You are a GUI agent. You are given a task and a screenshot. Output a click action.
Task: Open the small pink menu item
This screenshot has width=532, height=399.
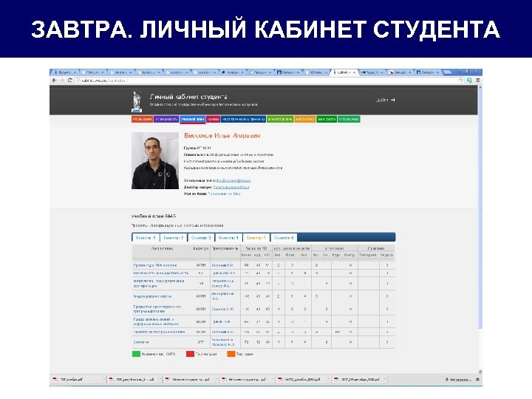213,119
